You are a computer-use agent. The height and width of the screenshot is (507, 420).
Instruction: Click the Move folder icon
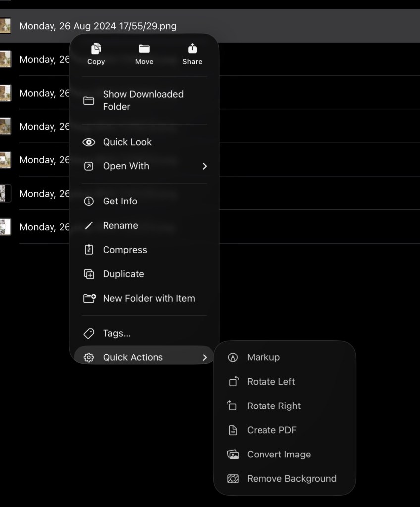[144, 49]
